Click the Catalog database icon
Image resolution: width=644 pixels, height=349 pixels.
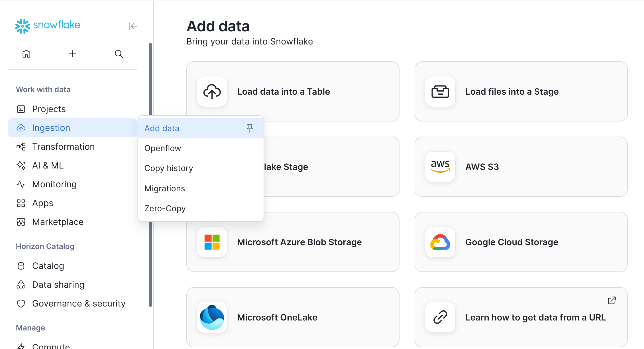coord(21,266)
